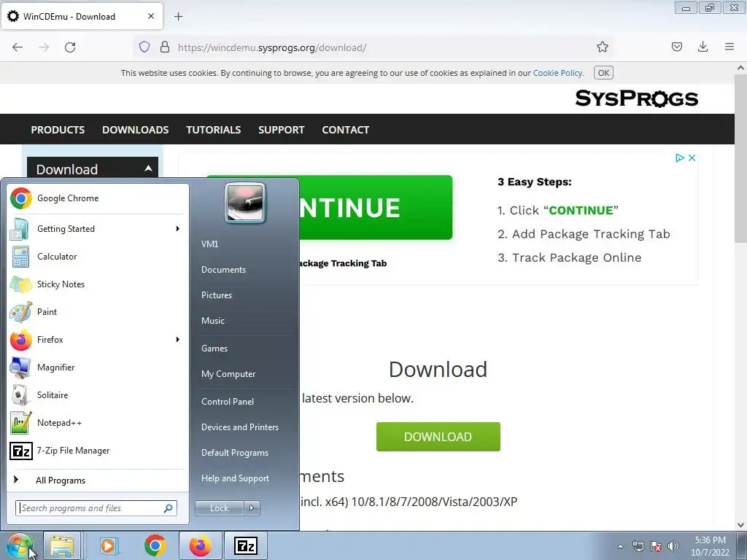
Task: Open CONTACT in site navigation
Action: (x=345, y=130)
